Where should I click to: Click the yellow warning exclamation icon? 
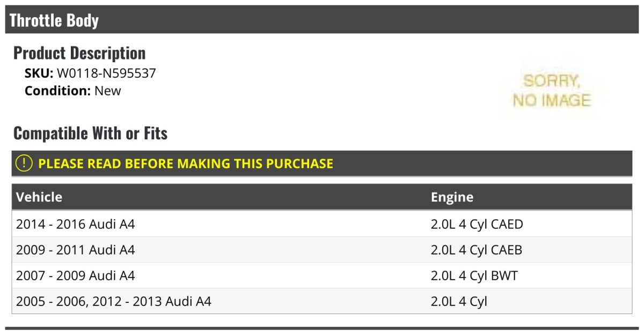24,163
